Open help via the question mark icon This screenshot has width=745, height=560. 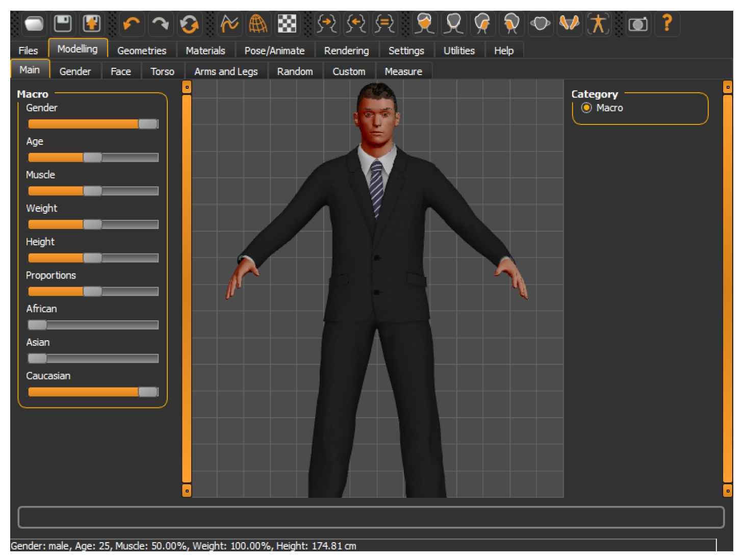point(666,24)
